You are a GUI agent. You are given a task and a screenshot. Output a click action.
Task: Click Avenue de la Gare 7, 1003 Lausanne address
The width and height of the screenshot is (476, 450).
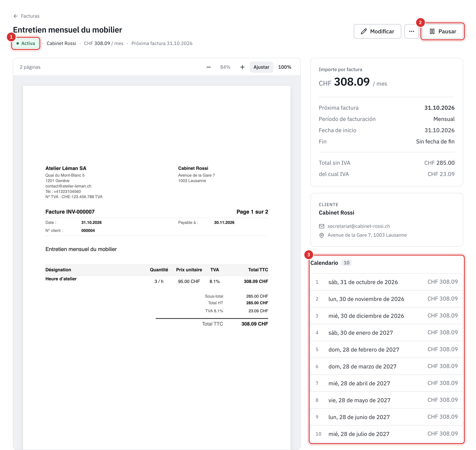(367, 235)
